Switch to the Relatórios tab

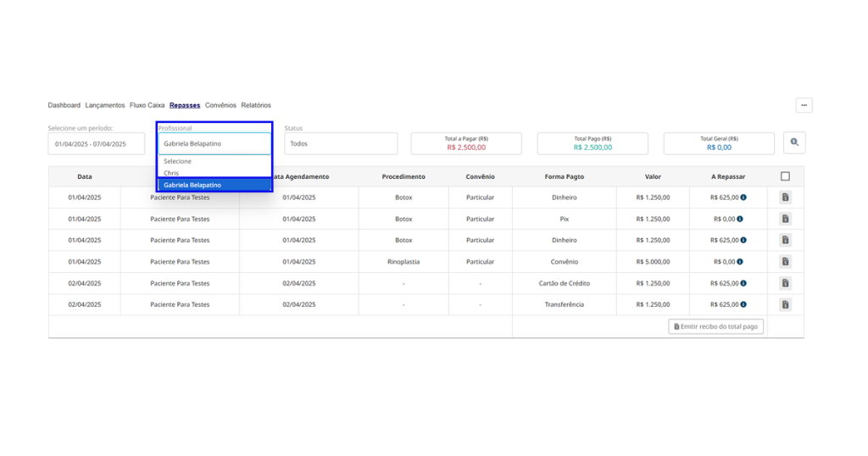[256, 105]
